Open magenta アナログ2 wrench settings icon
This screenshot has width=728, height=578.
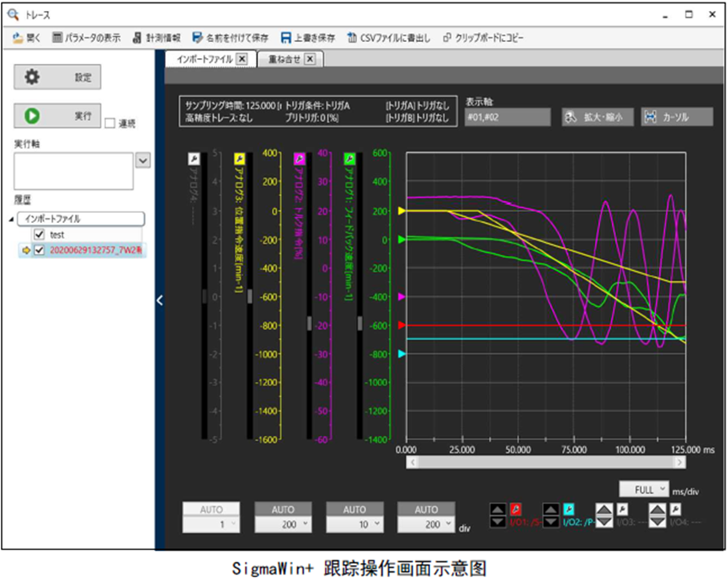pyautogui.click(x=299, y=158)
